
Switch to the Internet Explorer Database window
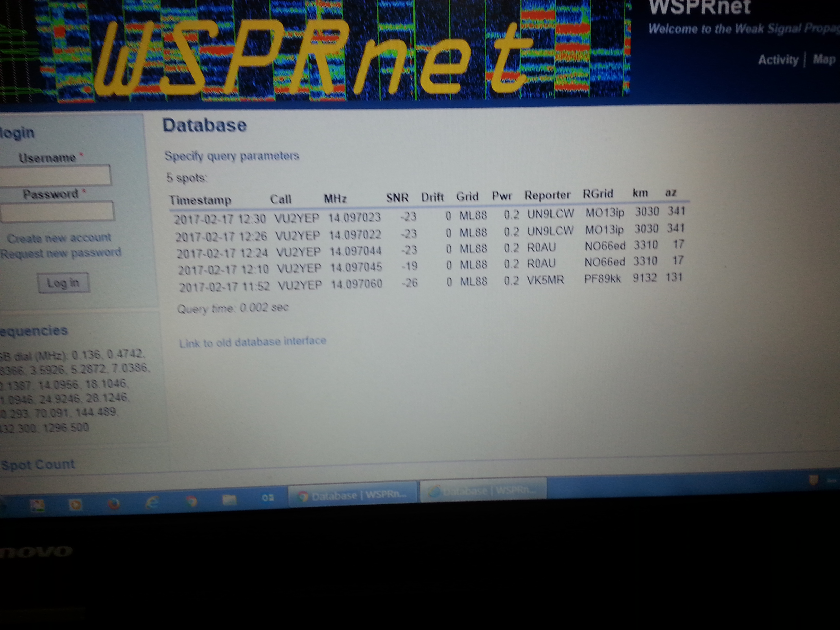[483, 490]
